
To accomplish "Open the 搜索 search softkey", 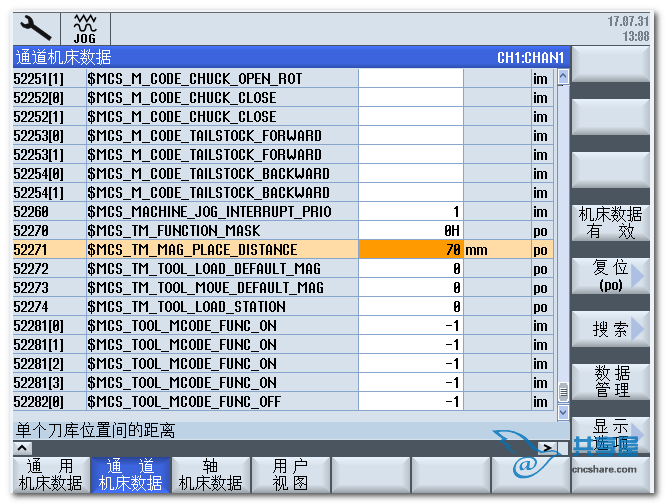I will [x=611, y=329].
